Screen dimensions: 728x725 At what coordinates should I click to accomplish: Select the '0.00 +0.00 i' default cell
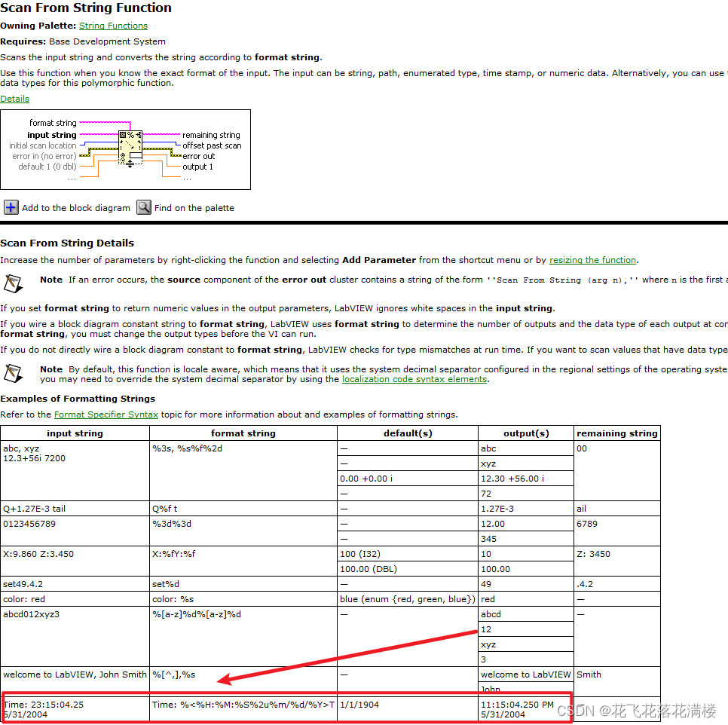click(408, 479)
